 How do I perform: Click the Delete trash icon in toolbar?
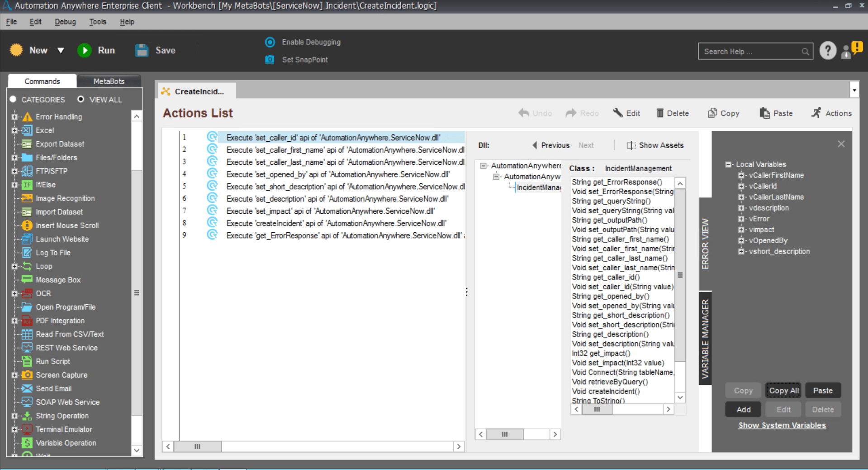[x=660, y=113]
